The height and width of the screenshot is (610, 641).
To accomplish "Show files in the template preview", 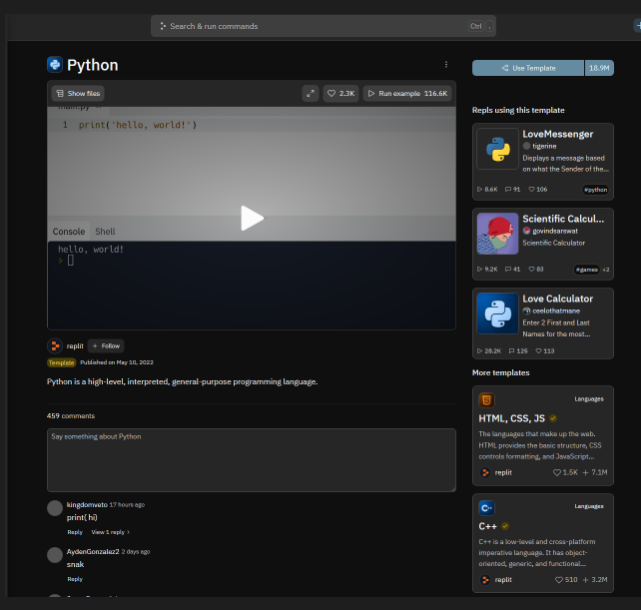I will [x=78, y=94].
